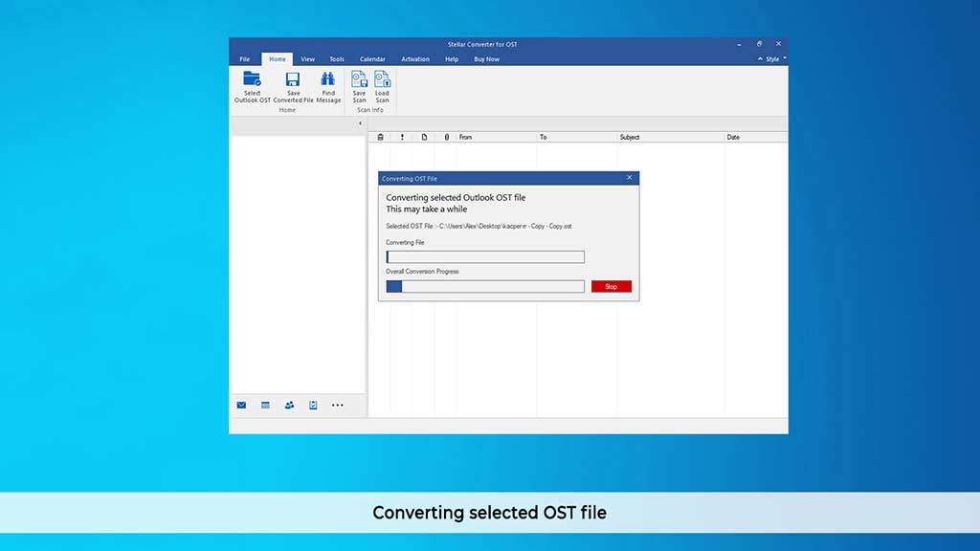Open the Calendar ribbon tab

(x=372, y=58)
